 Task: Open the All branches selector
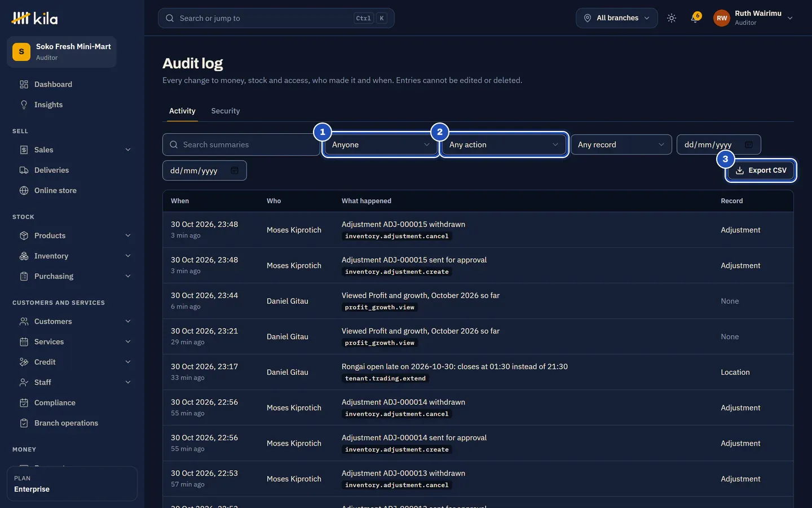point(617,18)
